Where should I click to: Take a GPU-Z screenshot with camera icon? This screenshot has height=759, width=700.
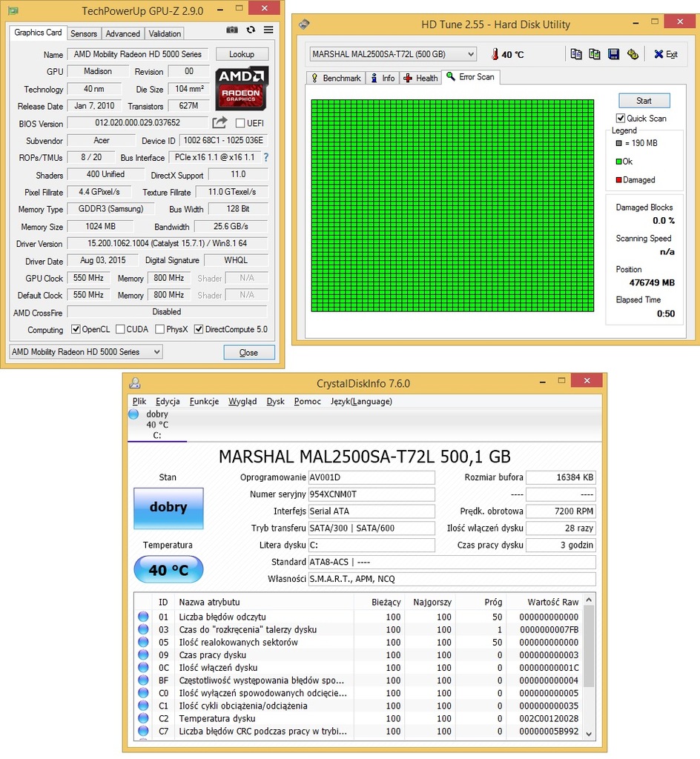[232, 30]
